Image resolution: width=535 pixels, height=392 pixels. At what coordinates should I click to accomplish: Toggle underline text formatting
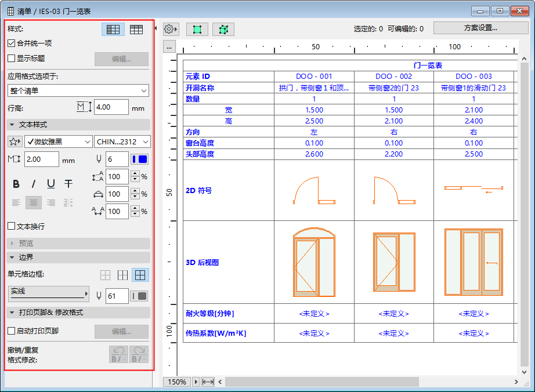click(51, 184)
